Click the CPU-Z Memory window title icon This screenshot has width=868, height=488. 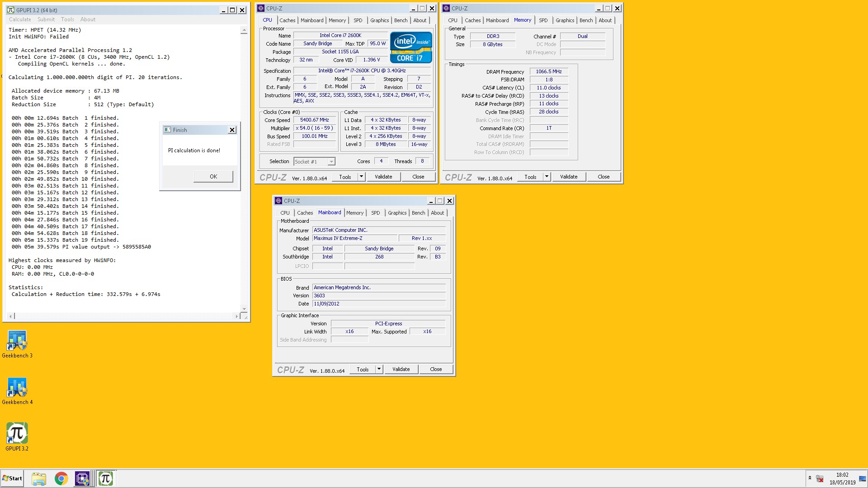point(446,8)
